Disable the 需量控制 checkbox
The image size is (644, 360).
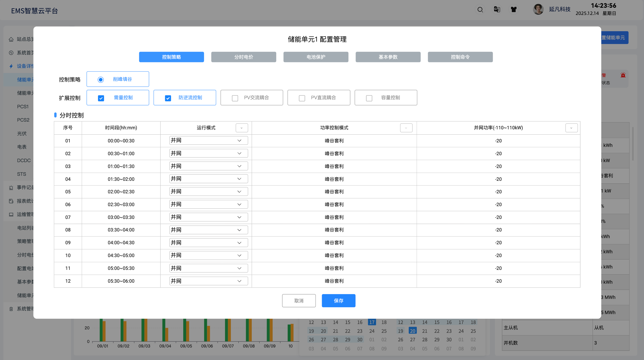101,98
